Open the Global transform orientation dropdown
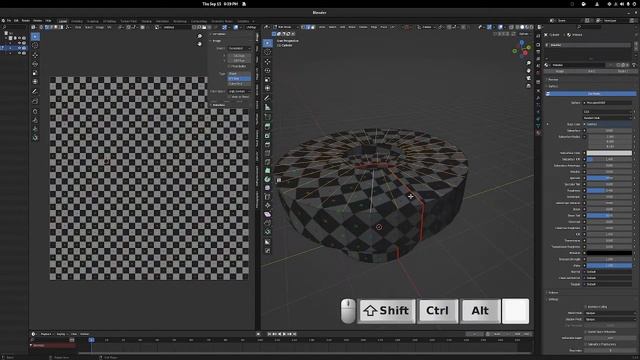The width and height of the screenshot is (640, 360). (x=427, y=27)
